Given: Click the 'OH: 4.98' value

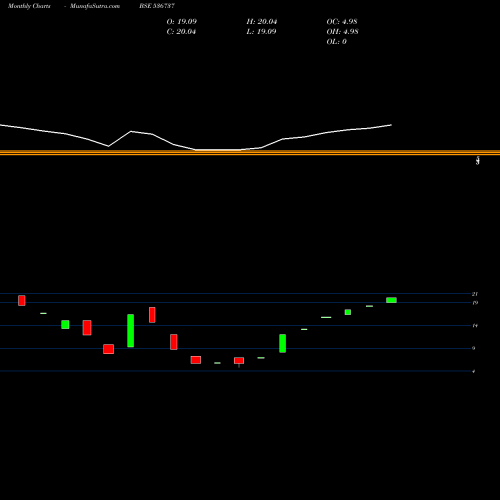Looking at the screenshot, I should [342, 32].
